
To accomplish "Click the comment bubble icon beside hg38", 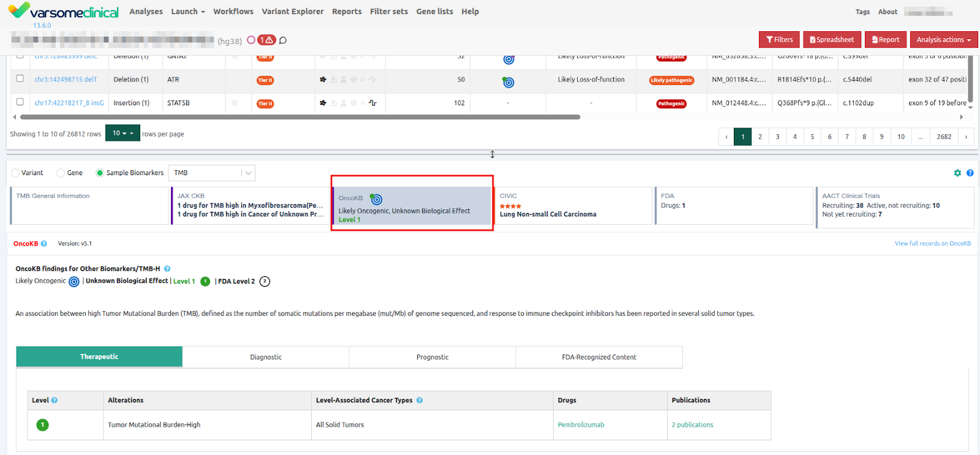I will [283, 40].
